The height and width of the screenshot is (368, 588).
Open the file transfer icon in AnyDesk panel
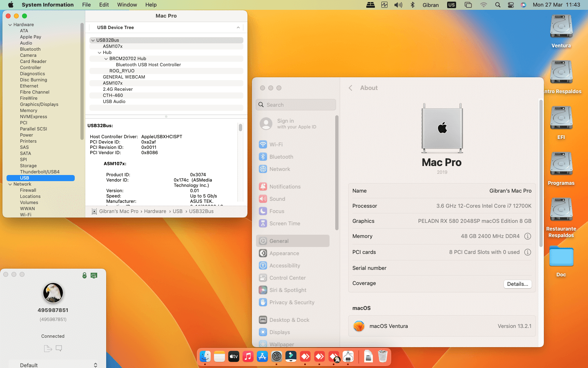click(48, 348)
